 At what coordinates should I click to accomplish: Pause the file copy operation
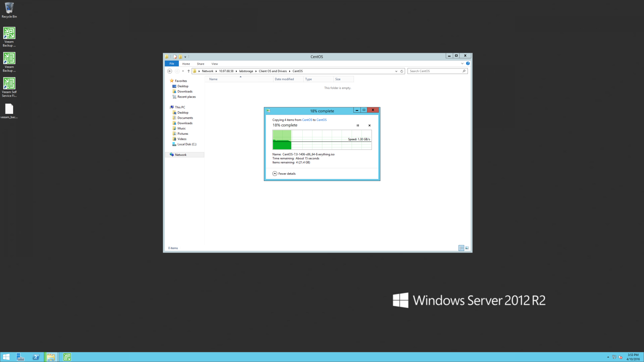358,125
